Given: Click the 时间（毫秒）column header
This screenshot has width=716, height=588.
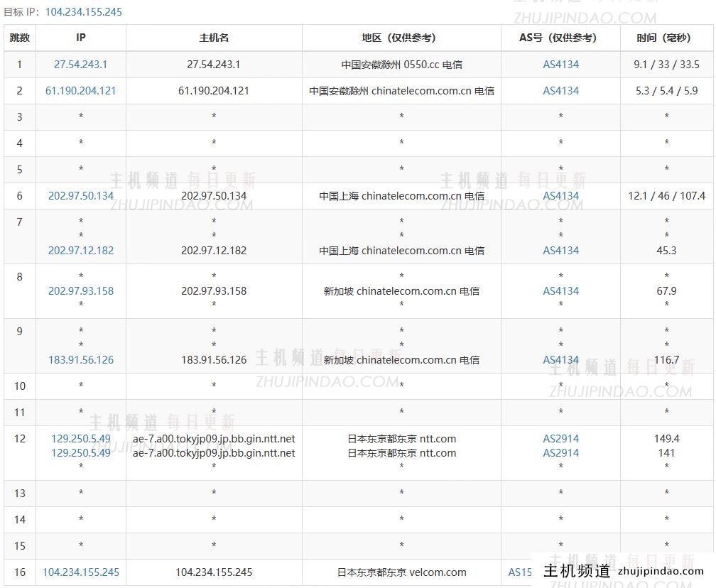Looking at the screenshot, I should (x=666, y=38).
